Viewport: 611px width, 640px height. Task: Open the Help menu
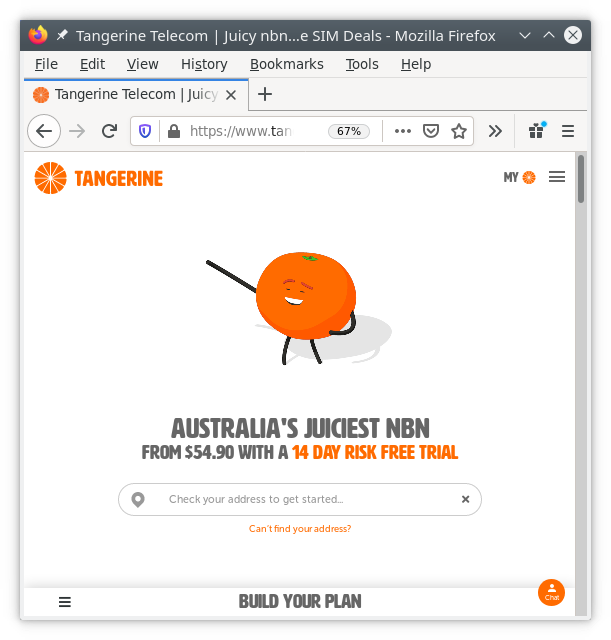tap(415, 64)
